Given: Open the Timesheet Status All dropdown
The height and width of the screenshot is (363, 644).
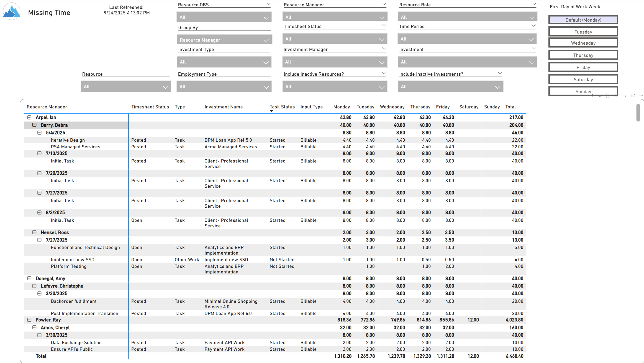Looking at the screenshot, I should [x=334, y=39].
